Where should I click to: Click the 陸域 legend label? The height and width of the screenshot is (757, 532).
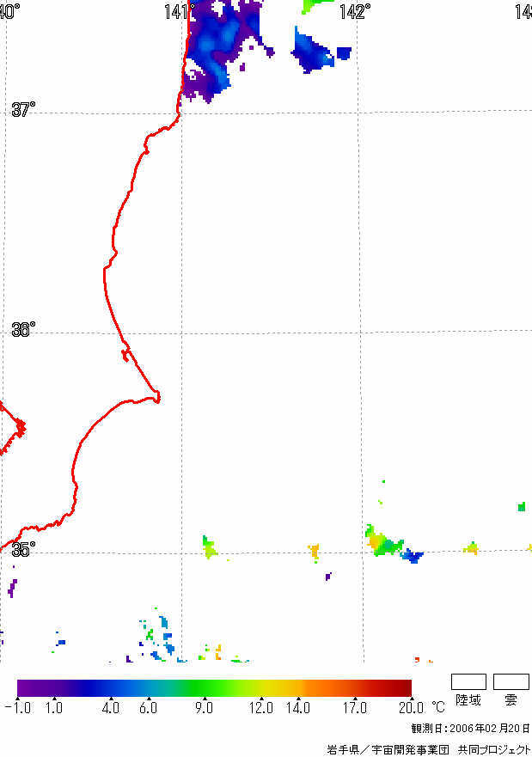pyautogui.click(x=468, y=700)
